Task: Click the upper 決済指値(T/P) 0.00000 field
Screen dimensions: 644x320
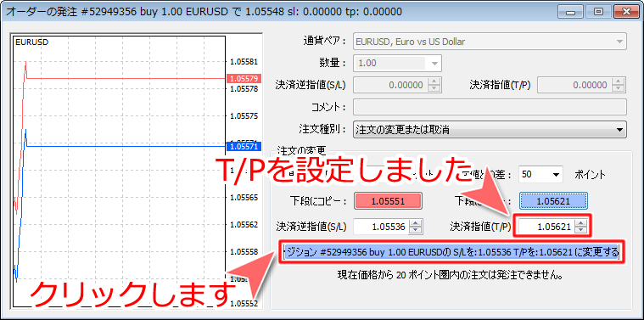Action: (574, 86)
